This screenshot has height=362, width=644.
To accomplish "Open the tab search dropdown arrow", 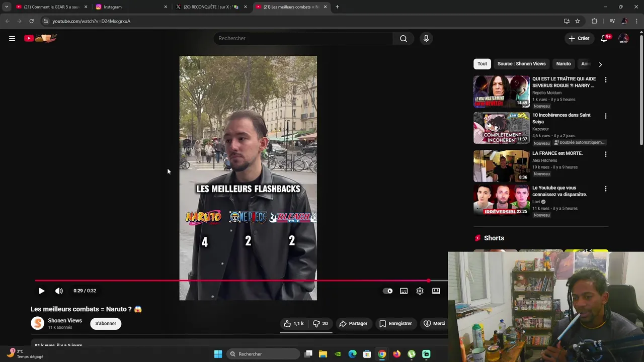I will [x=7, y=7].
